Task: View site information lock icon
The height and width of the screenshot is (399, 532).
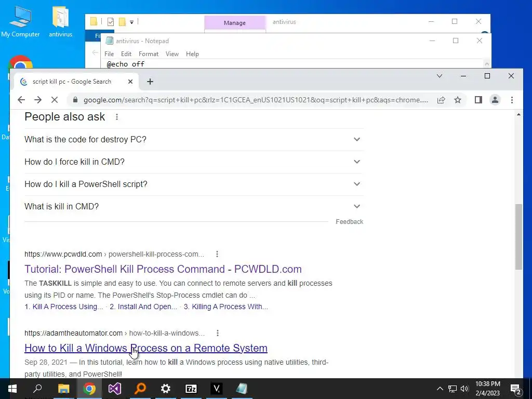Action: pos(75,100)
